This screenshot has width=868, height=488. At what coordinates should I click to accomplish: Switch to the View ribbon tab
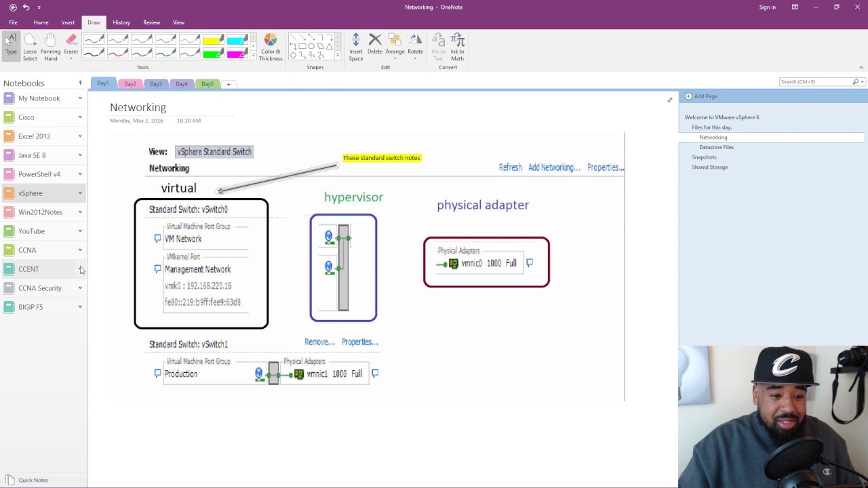(178, 22)
